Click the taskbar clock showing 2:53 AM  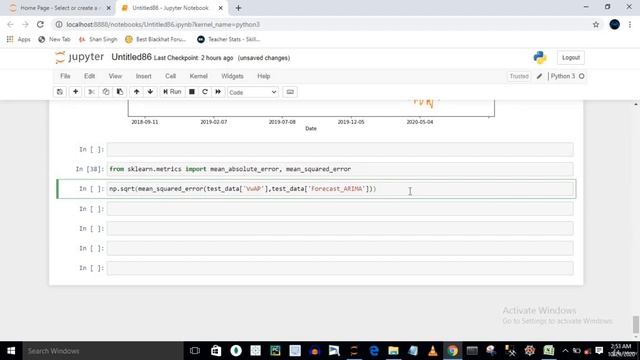point(621,350)
